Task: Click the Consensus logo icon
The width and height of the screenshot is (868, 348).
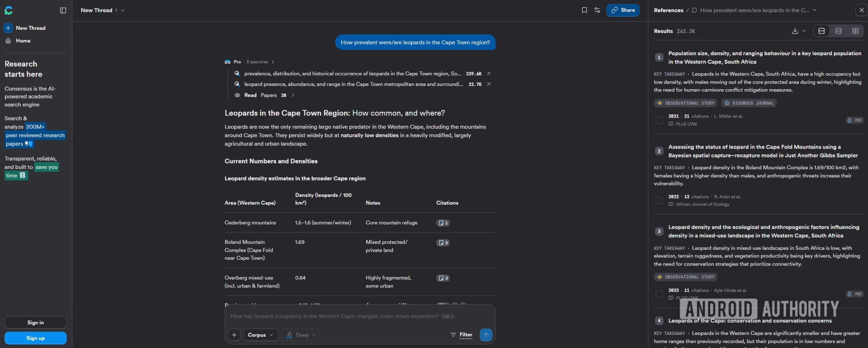Action: point(9,10)
